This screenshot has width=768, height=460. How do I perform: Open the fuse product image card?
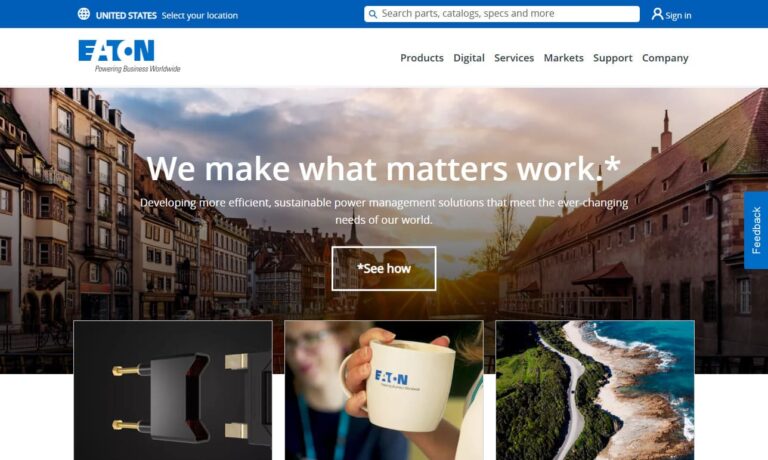pyautogui.click(x=173, y=390)
